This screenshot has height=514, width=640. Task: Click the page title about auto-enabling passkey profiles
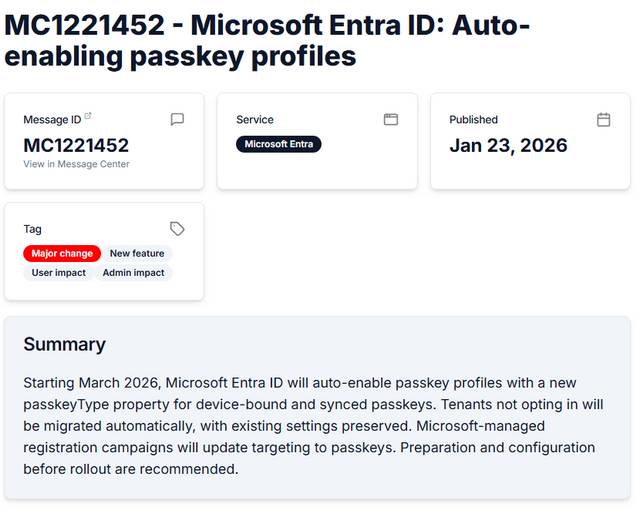267,40
